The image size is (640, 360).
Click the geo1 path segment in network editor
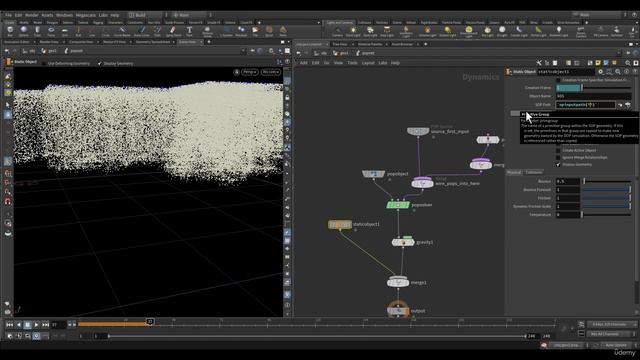(342, 53)
